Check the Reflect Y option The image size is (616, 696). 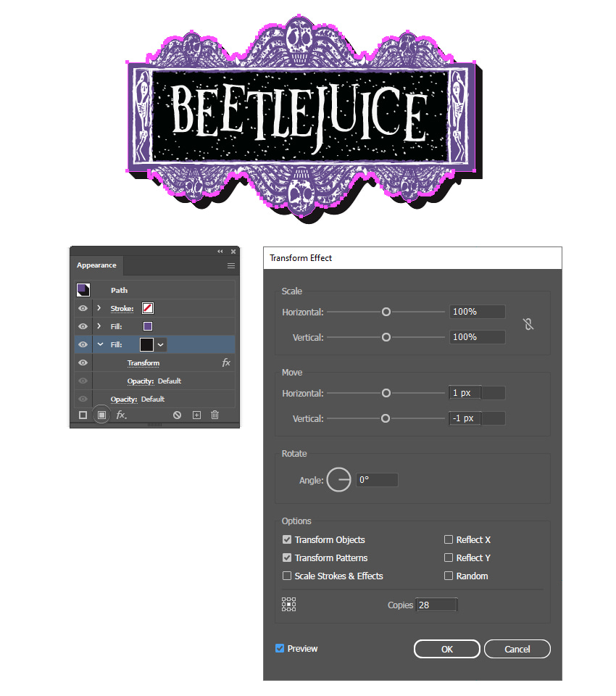pos(449,558)
